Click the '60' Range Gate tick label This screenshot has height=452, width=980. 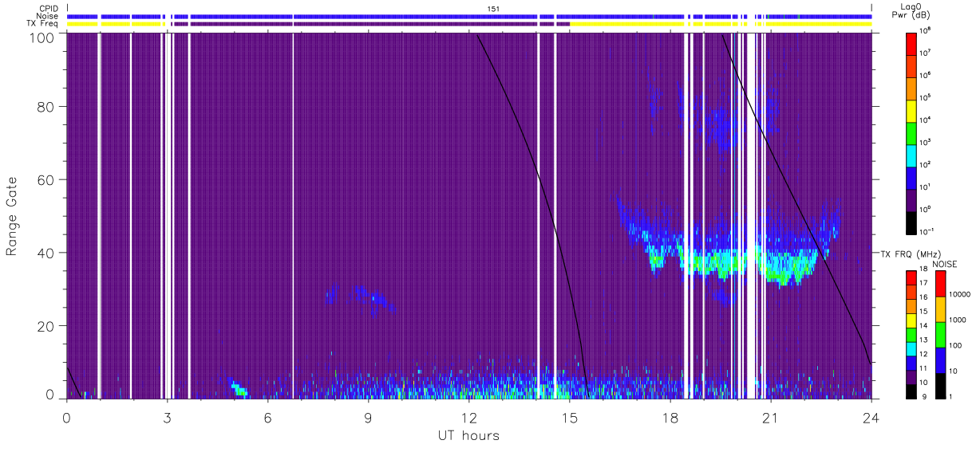(45, 179)
